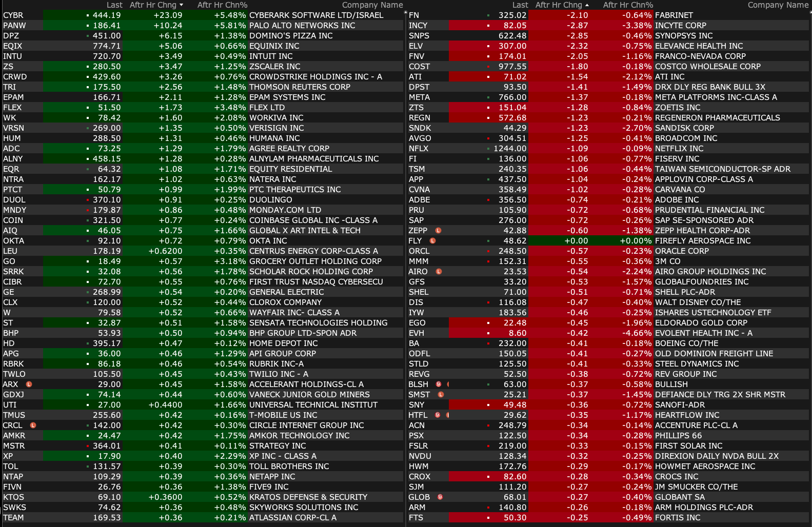Sort left table by Aftr Hr Chn%
Screen dimensions: 812x527
coord(222,5)
